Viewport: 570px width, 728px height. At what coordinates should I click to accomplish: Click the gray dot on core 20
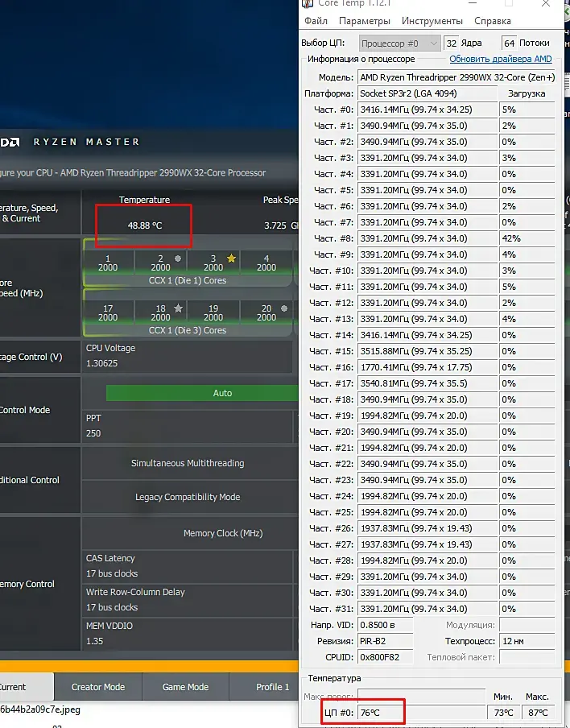click(x=284, y=308)
